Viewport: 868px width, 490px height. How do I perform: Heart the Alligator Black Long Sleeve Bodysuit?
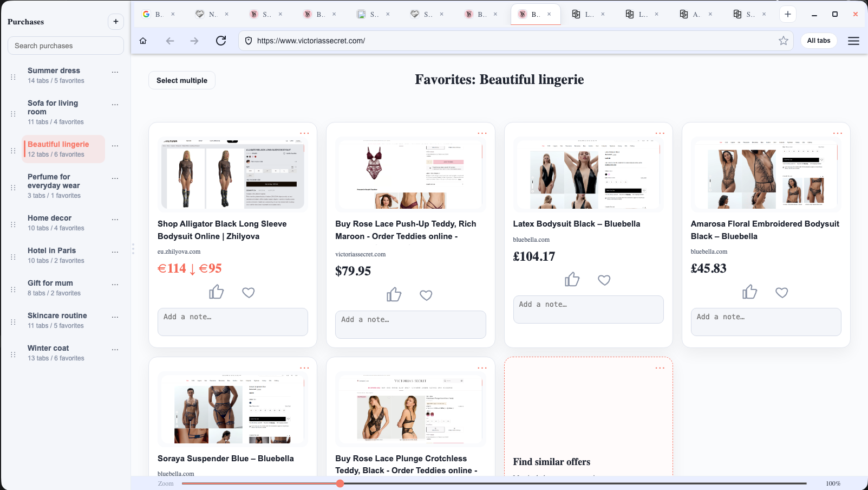pos(249,293)
